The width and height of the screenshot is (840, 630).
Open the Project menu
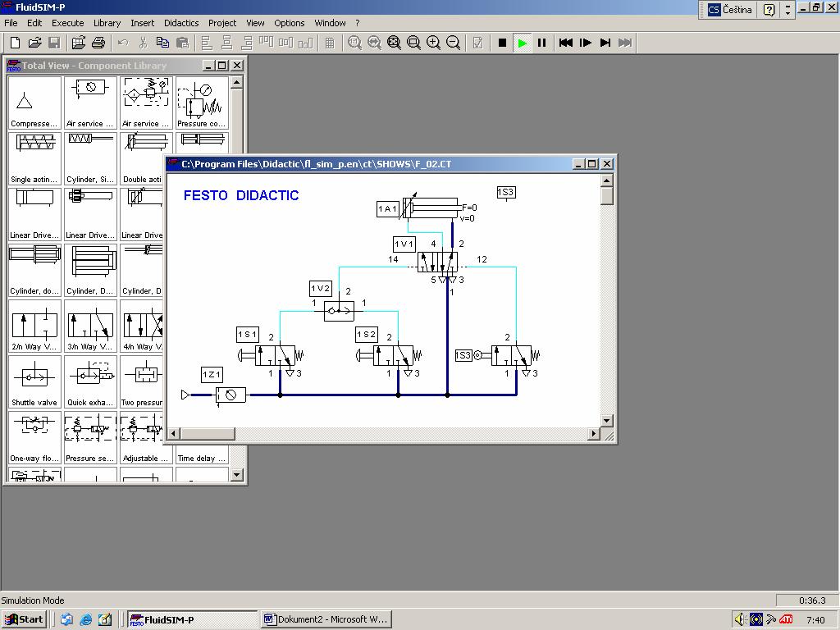pos(222,23)
